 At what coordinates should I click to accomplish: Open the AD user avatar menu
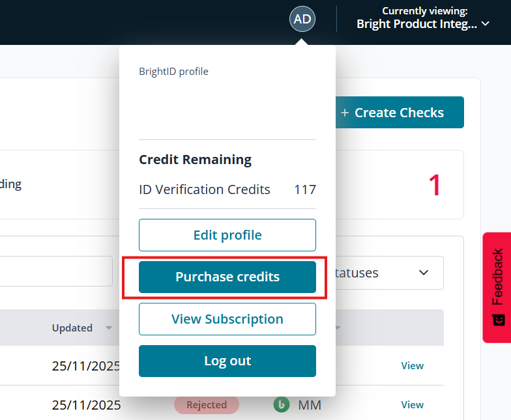[x=302, y=19]
